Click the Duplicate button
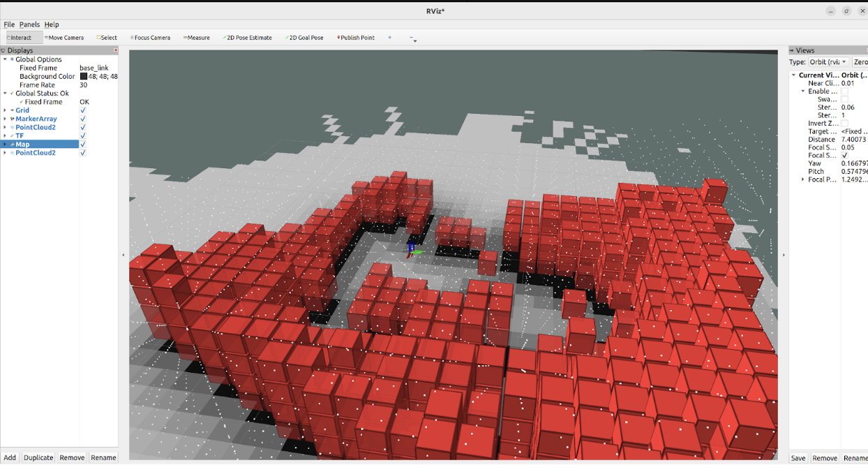The height and width of the screenshot is (465, 868). tap(38, 458)
